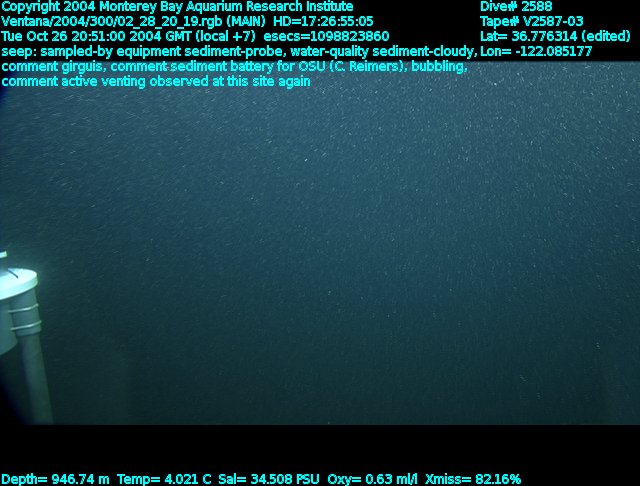
Task: Click the Dive# 2588 label
Action: [x=516, y=7]
